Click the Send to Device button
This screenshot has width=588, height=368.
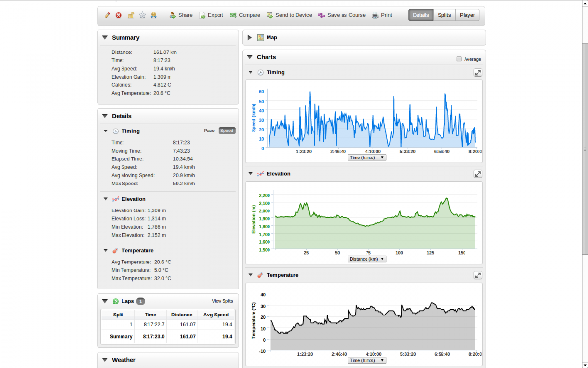point(289,15)
